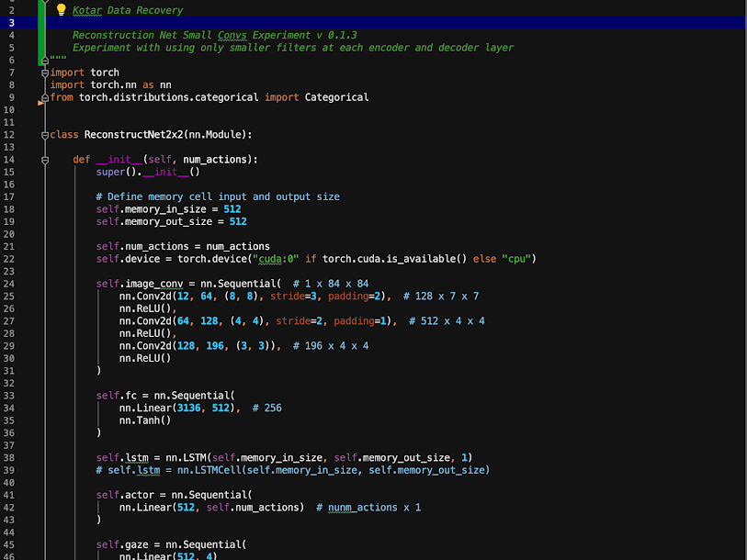The height and width of the screenshot is (560, 747).
Task: Click line number 45 in the gutter
Action: tap(9, 544)
